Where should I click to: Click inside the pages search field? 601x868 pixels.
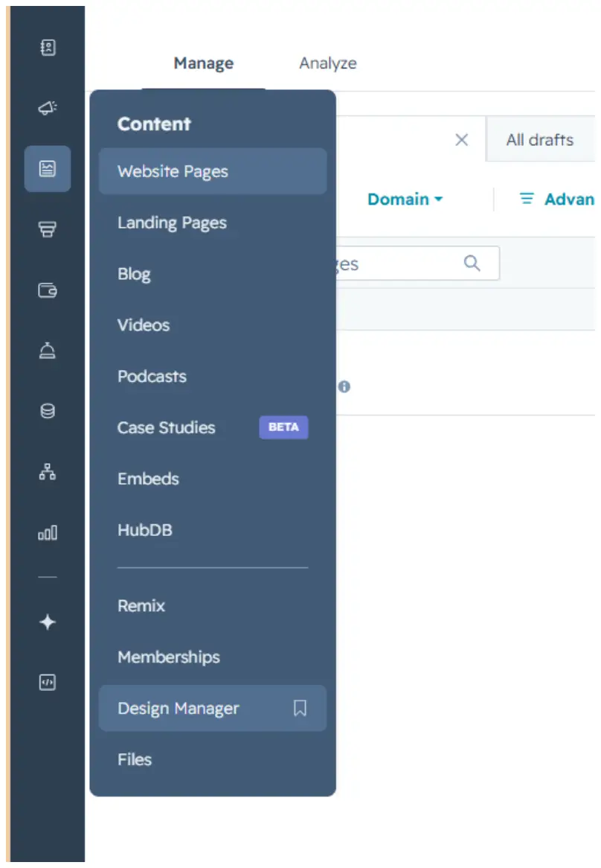417,263
